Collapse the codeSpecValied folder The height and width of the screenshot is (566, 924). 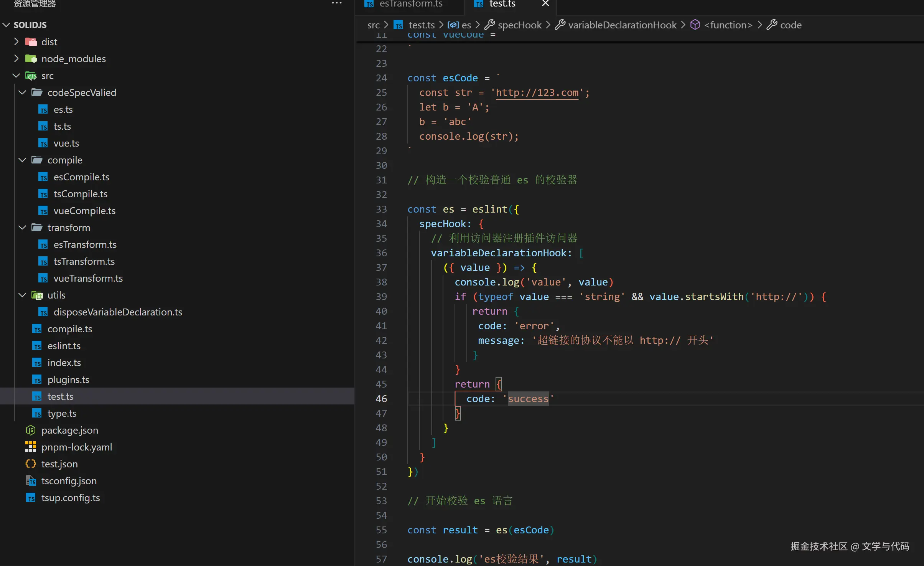pyautogui.click(x=22, y=92)
